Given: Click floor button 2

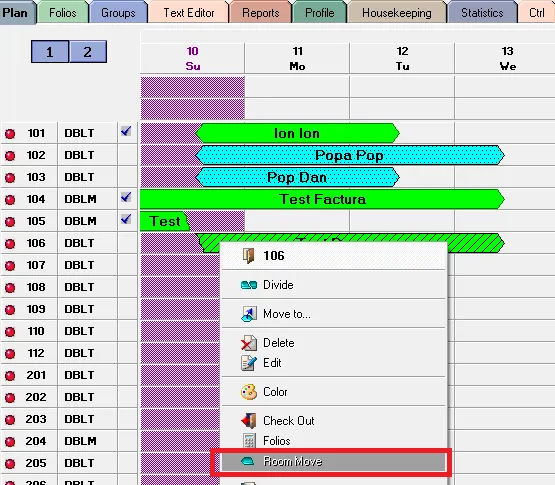Looking at the screenshot, I should (x=88, y=52).
